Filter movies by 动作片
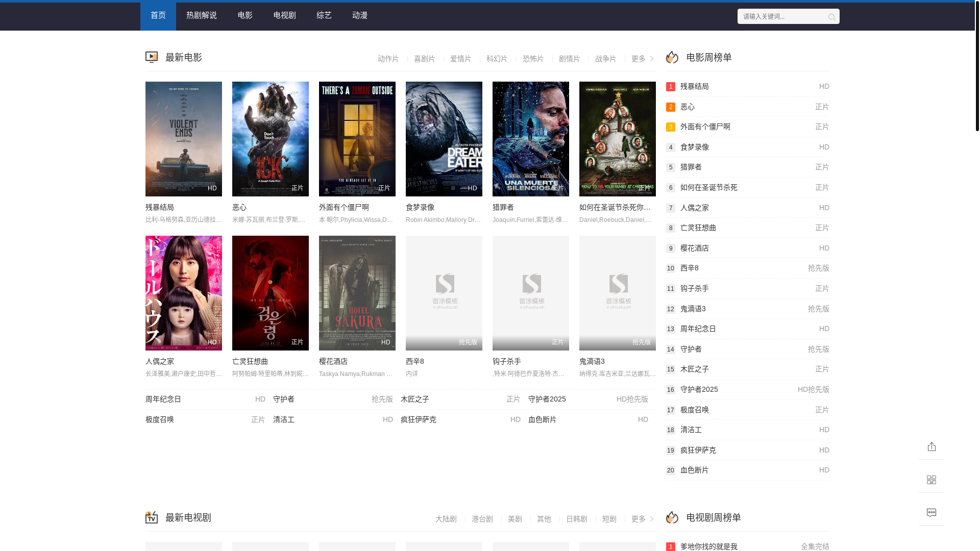Image resolution: width=980 pixels, height=551 pixels. pyautogui.click(x=388, y=59)
